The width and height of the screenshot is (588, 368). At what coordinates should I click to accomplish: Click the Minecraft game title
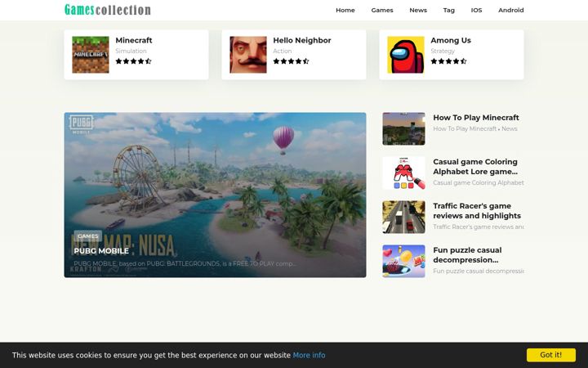pos(134,40)
